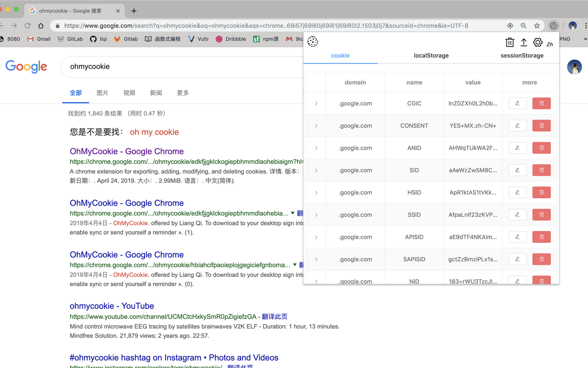
Task: Delete the ANID cookie
Action: click(541, 148)
